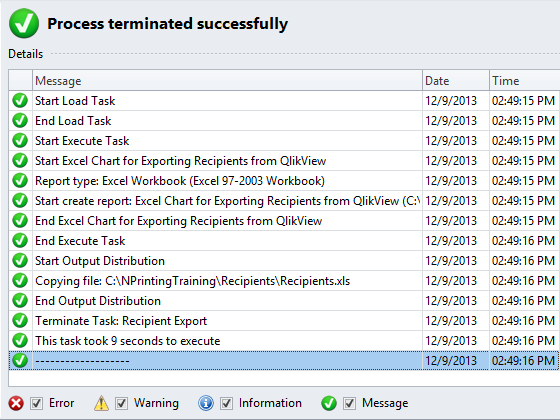Disable the Information checkbox
Viewport: 560px width, 420px height.
pos(226,404)
